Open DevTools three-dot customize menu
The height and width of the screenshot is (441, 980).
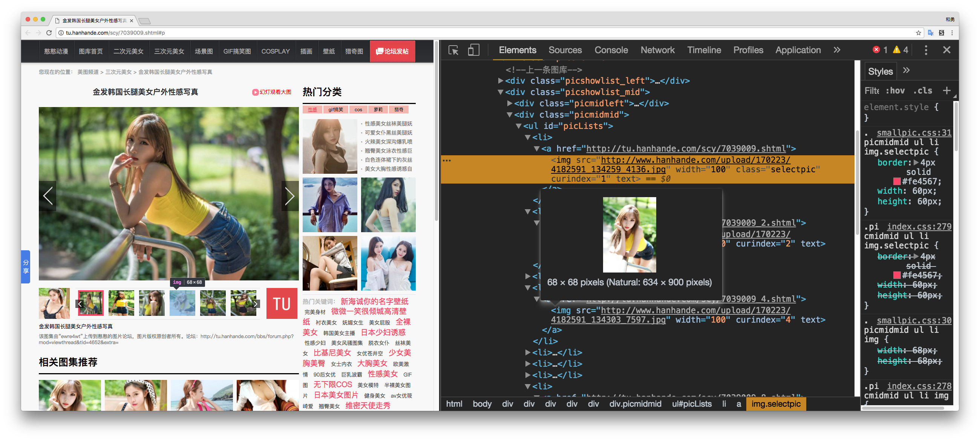pos(926,50)
